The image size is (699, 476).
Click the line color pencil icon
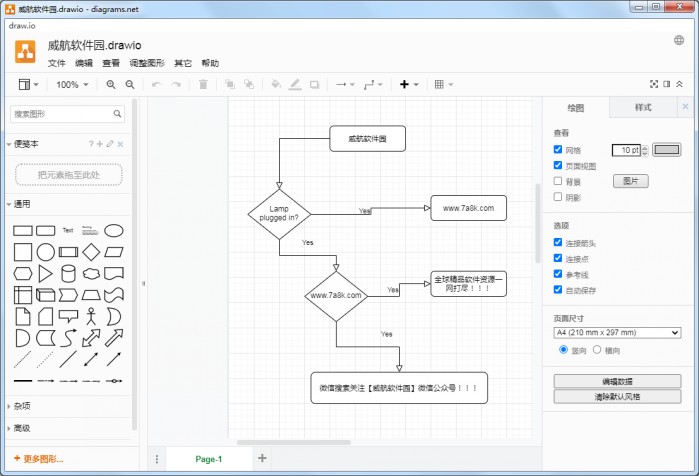295,84
